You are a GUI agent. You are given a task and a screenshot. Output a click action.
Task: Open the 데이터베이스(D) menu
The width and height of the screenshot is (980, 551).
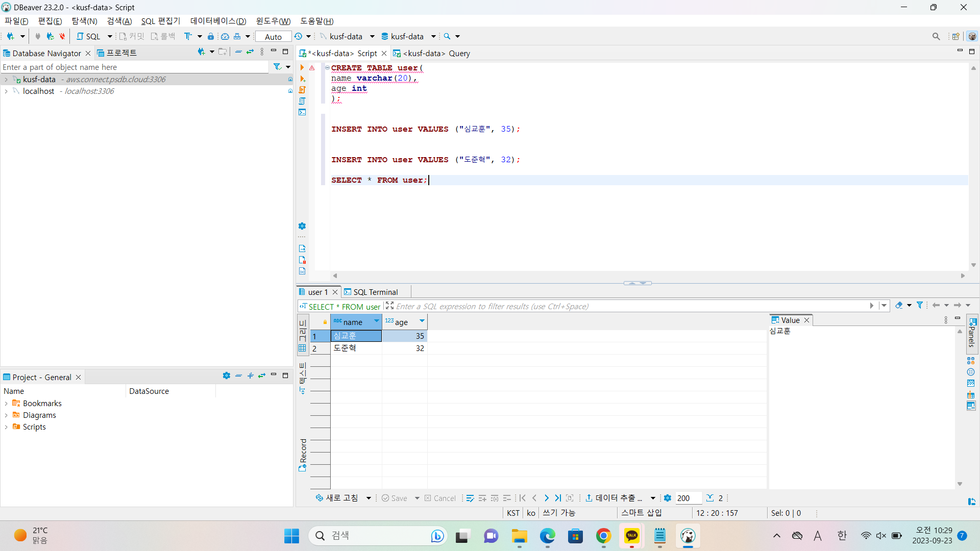pyautogui.click(x=218, y=21)
